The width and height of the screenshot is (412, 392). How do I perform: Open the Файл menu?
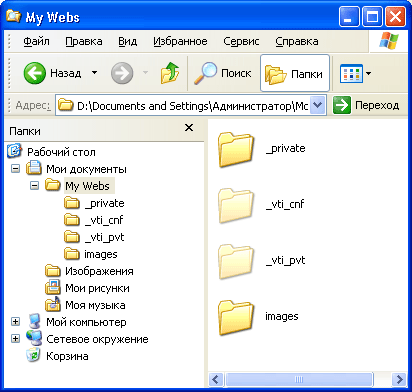point(36,41)
